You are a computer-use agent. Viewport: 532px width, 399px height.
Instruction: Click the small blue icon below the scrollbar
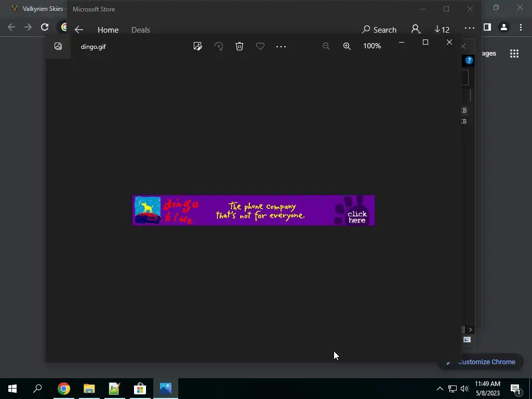click(467, 340)
